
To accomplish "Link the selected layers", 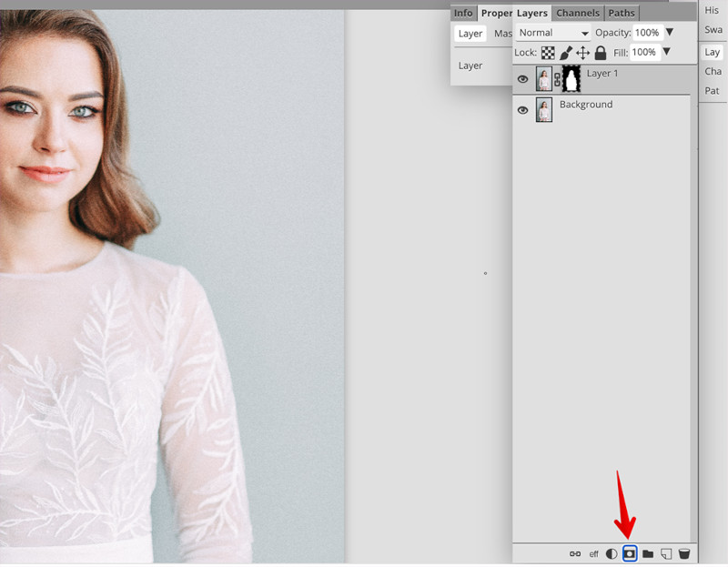I will pos(574,553).
